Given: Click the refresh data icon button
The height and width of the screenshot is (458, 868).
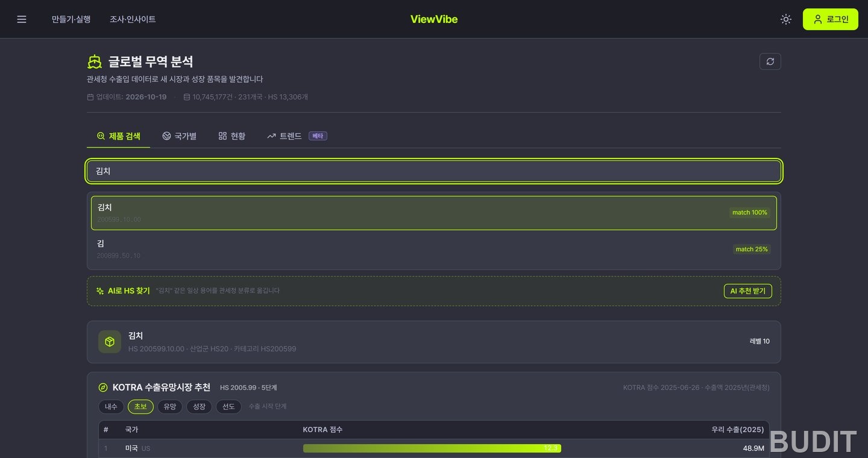Looking at the screenshot, I should (770, 61).
